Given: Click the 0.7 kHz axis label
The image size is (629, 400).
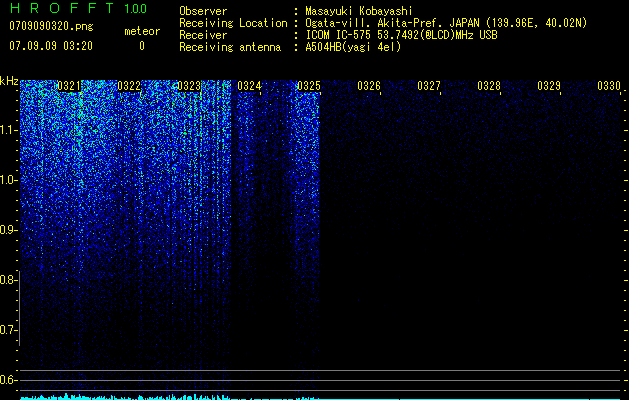Looking at the screenshot, I should pyautogui.click(x=9, y=330).
